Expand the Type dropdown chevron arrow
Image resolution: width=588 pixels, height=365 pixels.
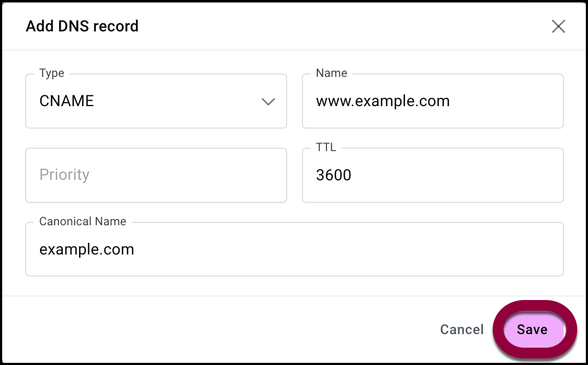pyautogui.click(x=268, y=101)
